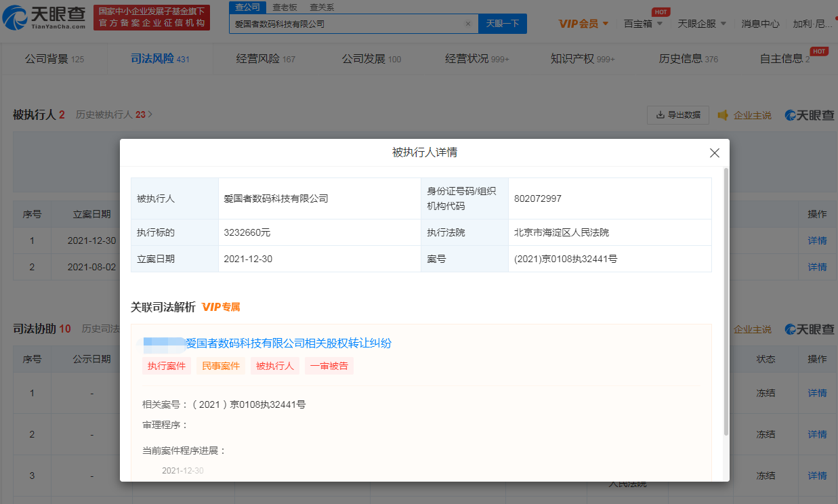Screen dimensions: 838x504
Task: Clear the search box with the X icon
Action: point(467,24)
